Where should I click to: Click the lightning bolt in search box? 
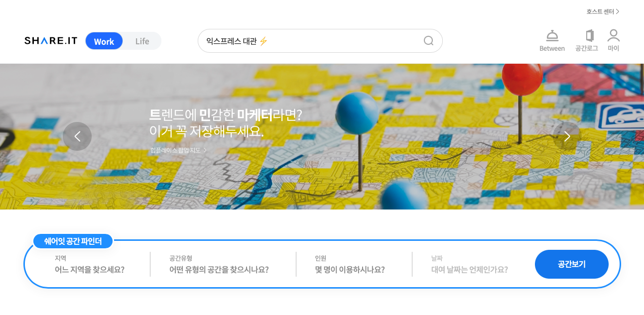(263, 41)
